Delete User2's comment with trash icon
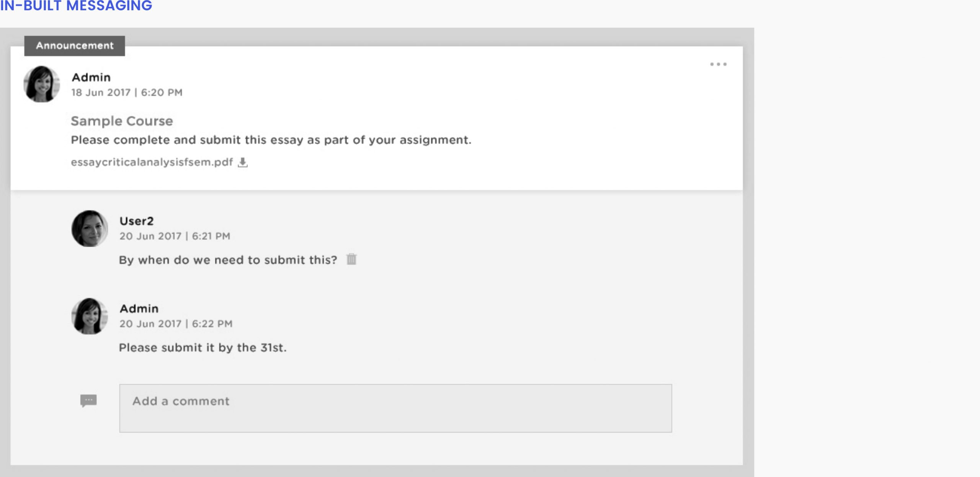980x477 pixels. click(x=351, y=259)
